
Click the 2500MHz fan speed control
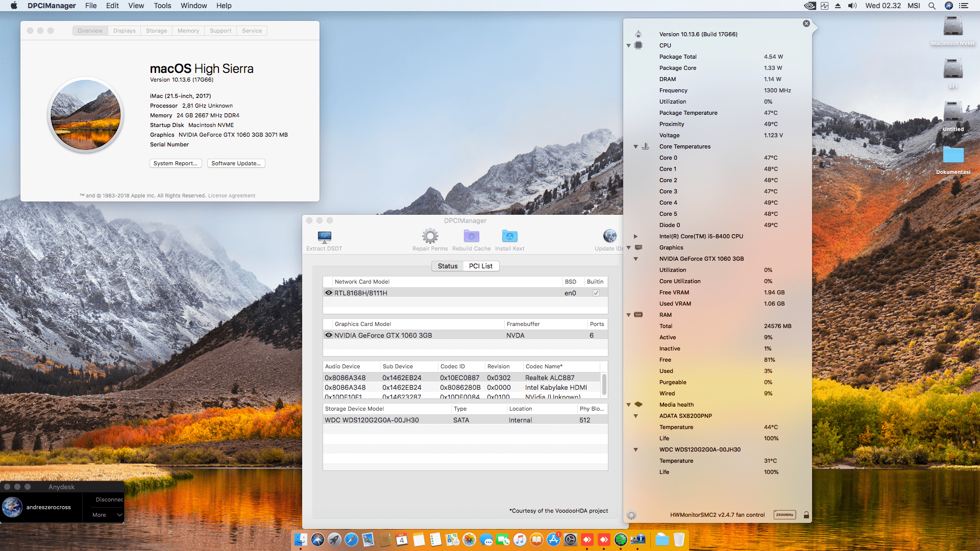785,515
